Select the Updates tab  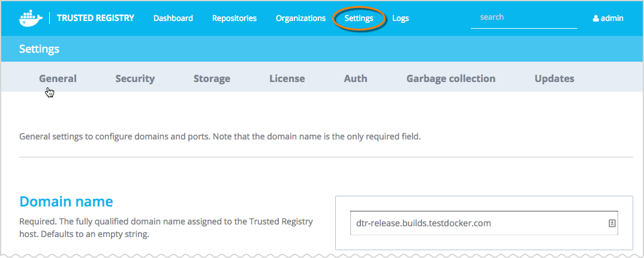point(554,78)
